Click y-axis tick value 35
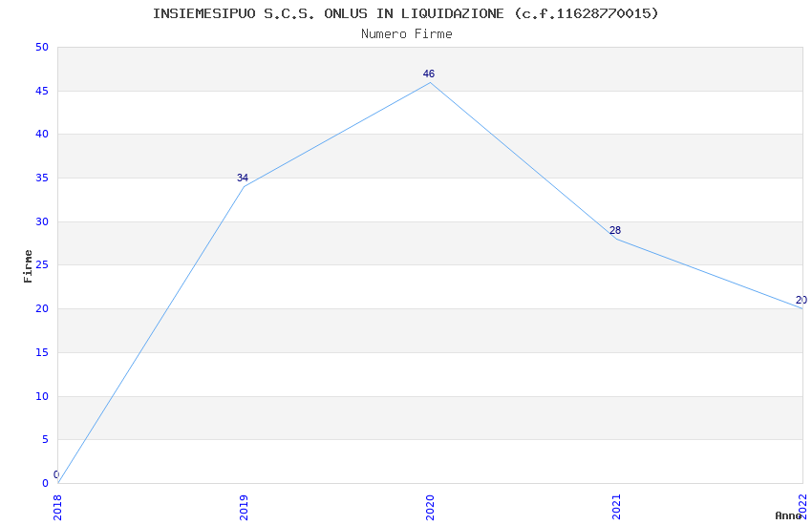This screenshot has height=525, width=812. point(42,178)
